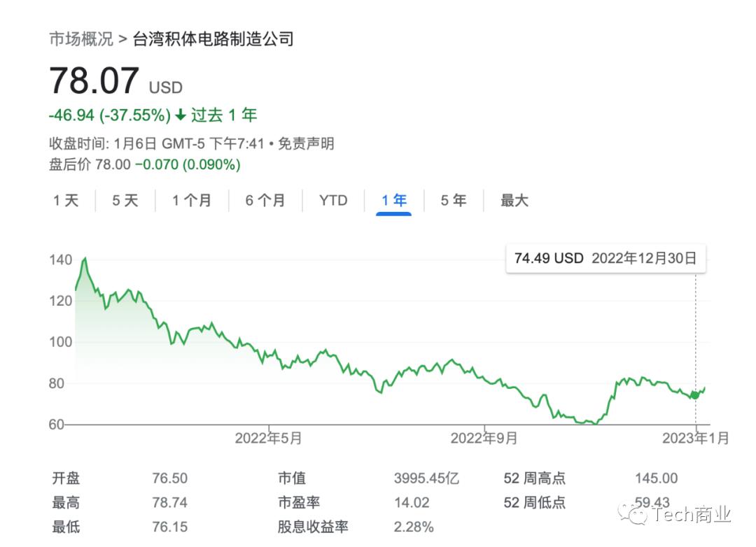Click the 60 y-axis label
Screen dimensions: 756x547
57,424
